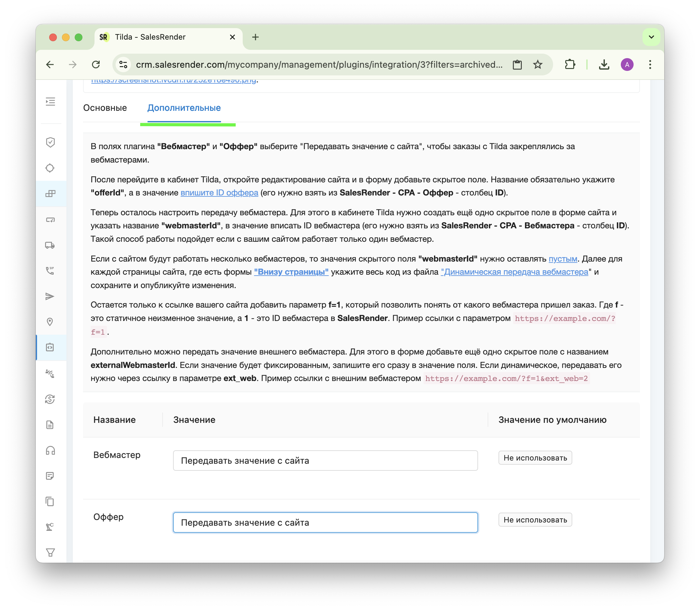Open the funnel filter sidebar icon
The width and height of the screenshot is (700, 610).
click(x=50, y=553)
